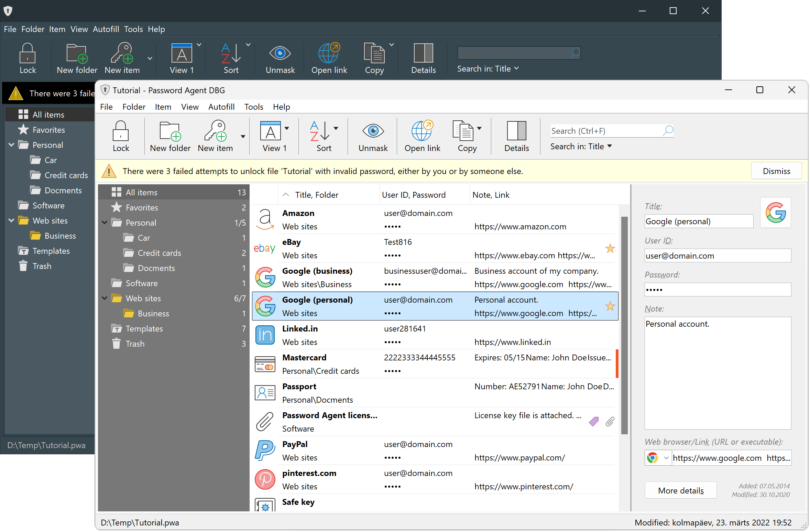The image size is (810, 532).
Task: Open the Autofill menu in Tutorial window
Action: pyautogui.click(x=221, y=107)
